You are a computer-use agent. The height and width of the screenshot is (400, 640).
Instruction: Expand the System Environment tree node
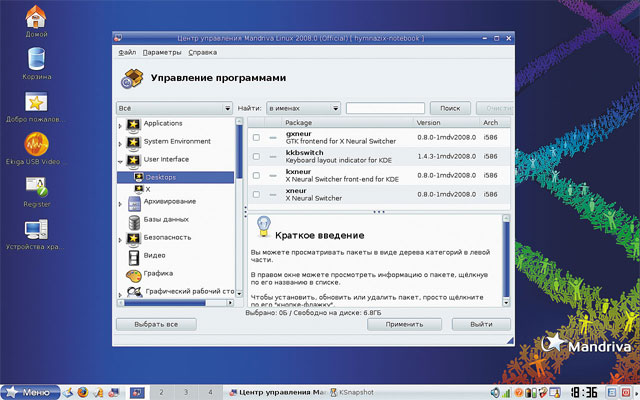click(120, 144)
